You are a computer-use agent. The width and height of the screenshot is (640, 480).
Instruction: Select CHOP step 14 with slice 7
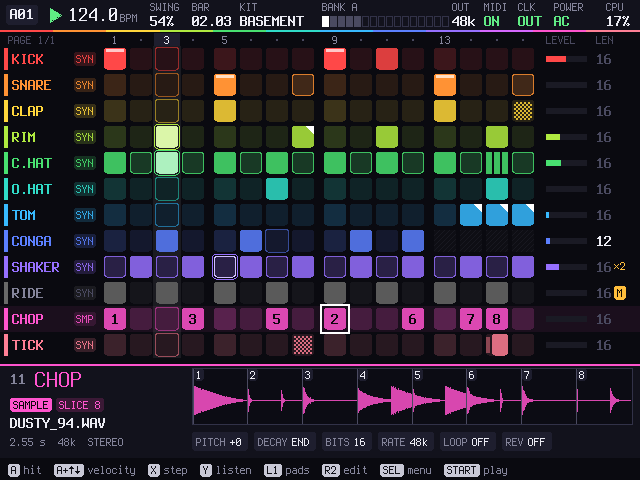click(471, 319)
